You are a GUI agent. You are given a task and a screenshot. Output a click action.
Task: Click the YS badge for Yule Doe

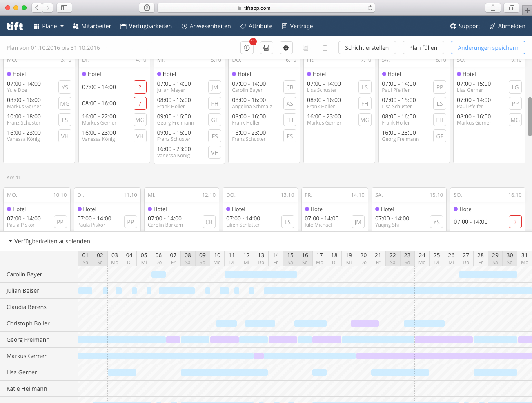click(65, 87)
